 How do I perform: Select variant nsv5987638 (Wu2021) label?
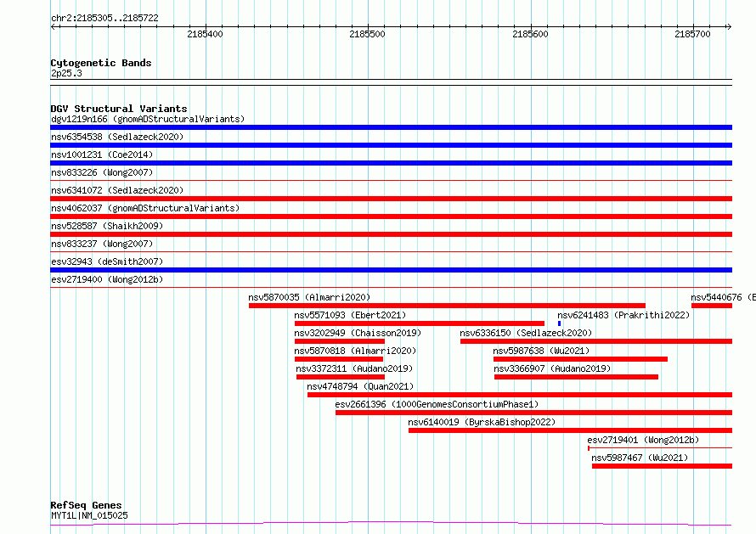click(541, 351)
